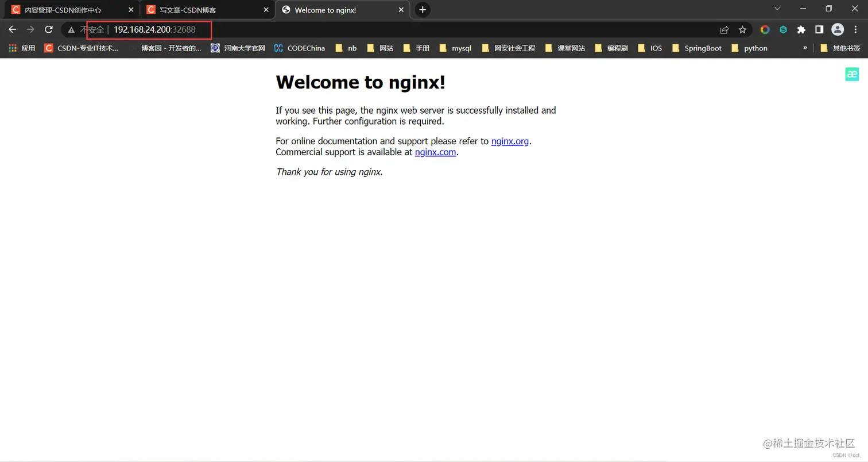Close the Welcome to nginx! tab
The height and width of the screenshot is (462, 868).
point(400,10)
